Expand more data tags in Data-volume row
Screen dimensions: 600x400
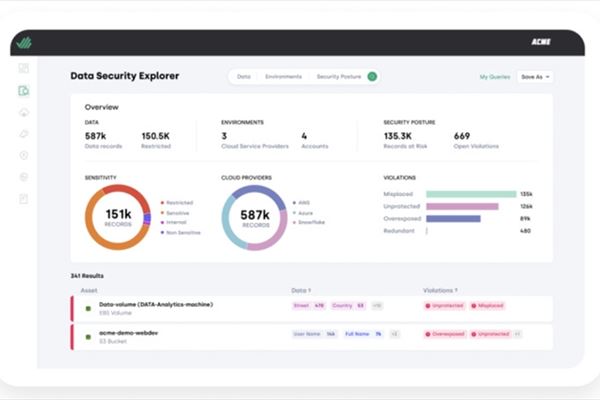pos(377,305)
